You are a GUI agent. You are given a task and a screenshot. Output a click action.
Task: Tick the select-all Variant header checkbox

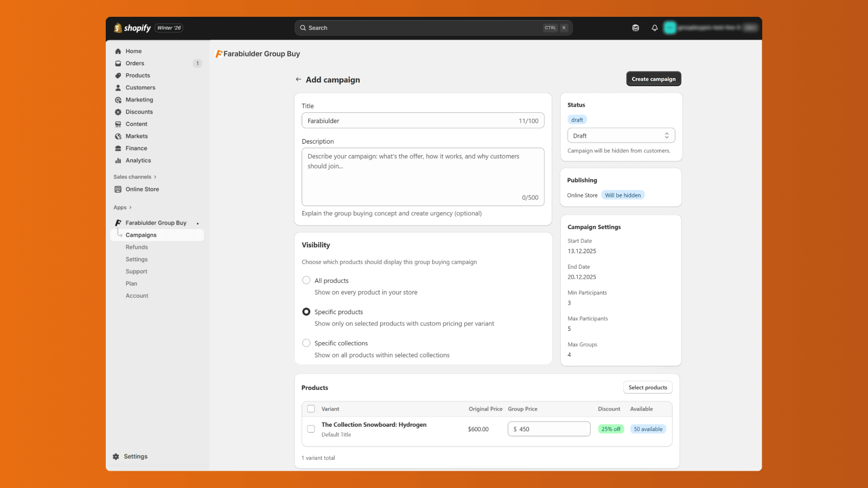point(311,409)
